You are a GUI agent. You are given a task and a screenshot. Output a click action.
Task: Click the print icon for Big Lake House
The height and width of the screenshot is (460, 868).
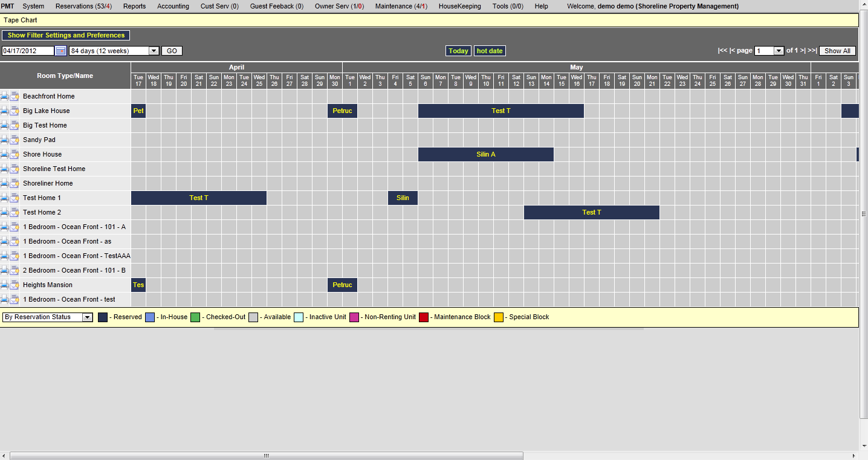point(4,111)
